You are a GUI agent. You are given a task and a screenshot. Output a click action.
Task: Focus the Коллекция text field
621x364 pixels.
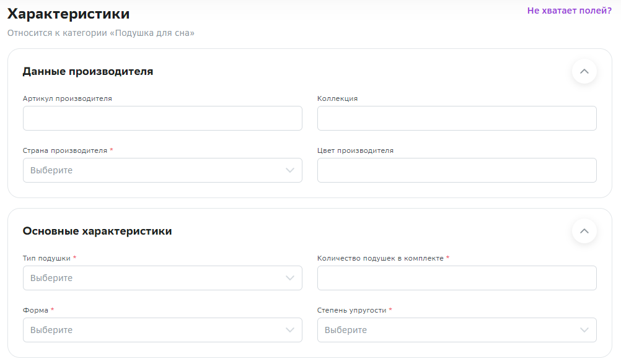coord(457,118)
